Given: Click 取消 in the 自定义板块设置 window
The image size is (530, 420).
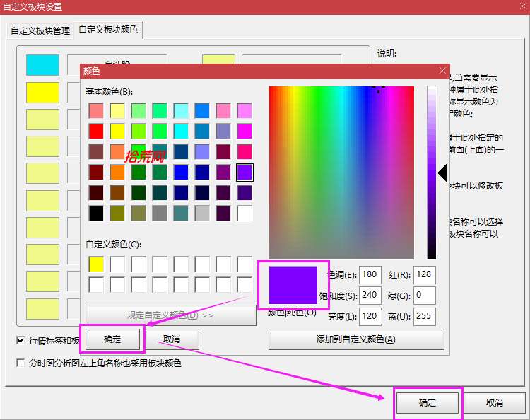Looking at the screenshot, I should 495,403.
